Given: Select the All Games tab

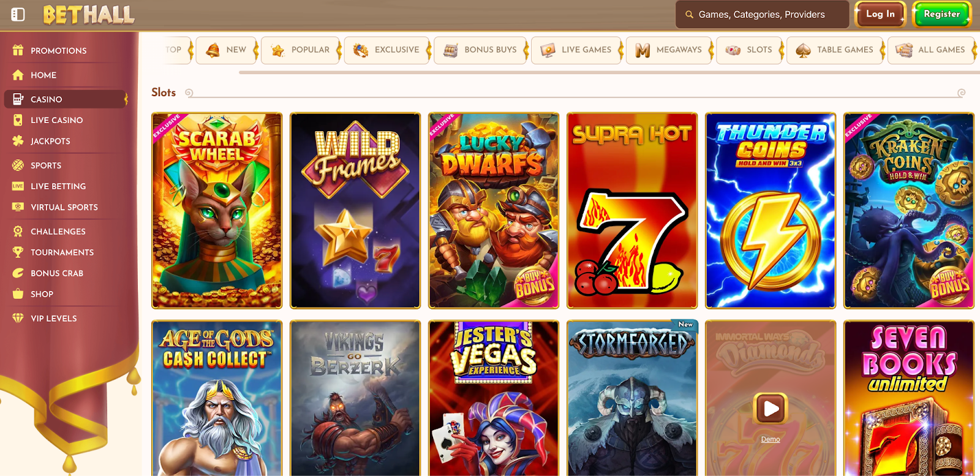Looking at the screenshot, I should pos(932,50).
